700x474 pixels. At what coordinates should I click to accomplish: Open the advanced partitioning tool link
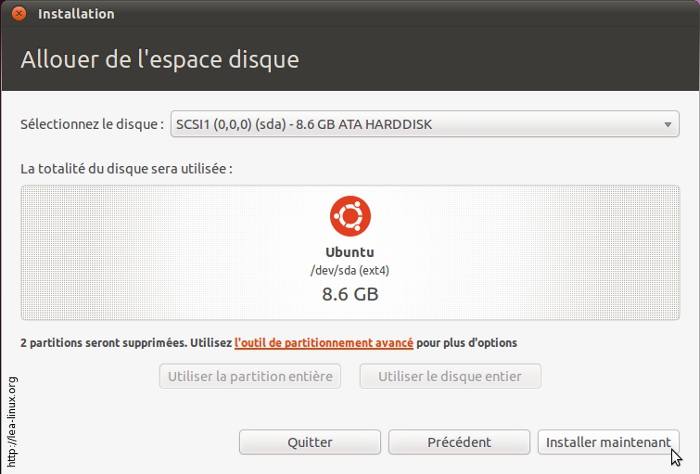pos(324,342)
